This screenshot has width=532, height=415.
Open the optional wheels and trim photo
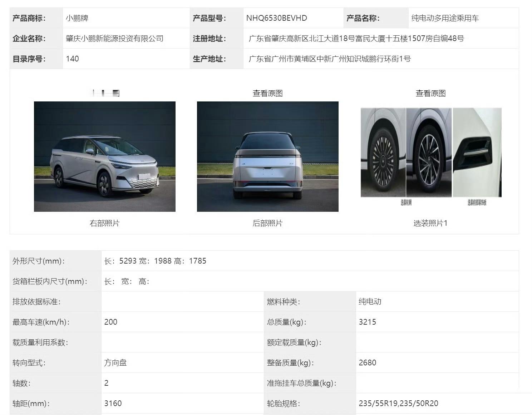(431, 156)
